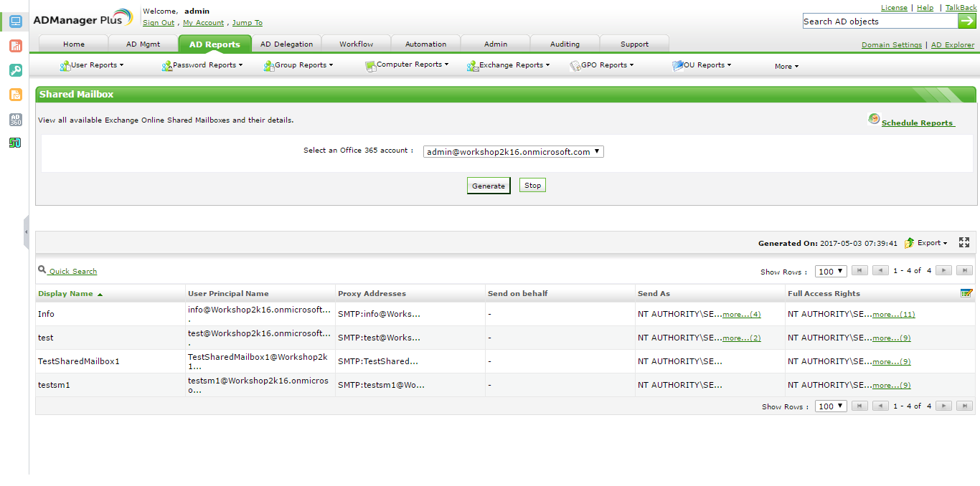Image resolution: width=980 pixels, height=486 pixels.
Task: Click the Stop button
Action: [532, 185]
